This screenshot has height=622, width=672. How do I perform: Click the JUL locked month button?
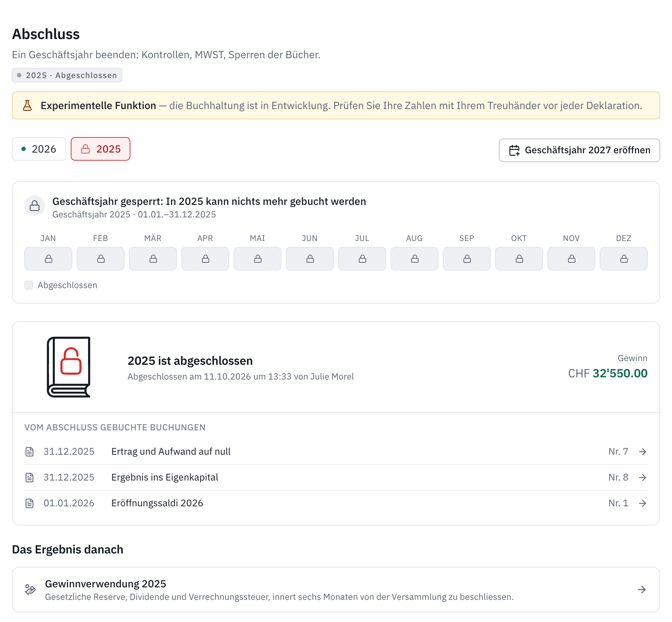point(362,259)
